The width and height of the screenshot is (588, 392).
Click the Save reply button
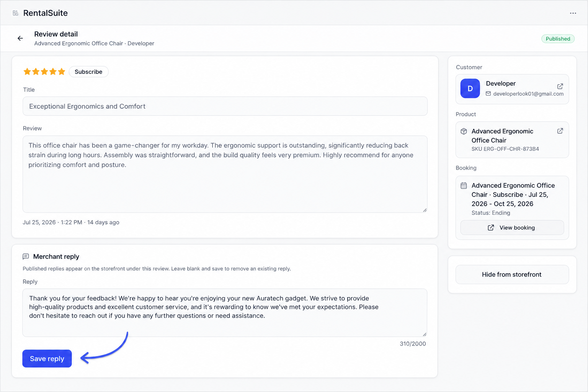(x=47, y=359)
